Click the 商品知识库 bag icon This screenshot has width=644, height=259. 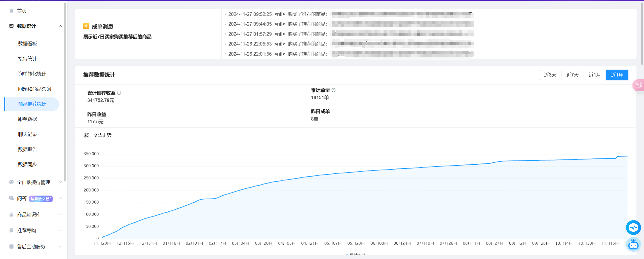coord(11,214)
